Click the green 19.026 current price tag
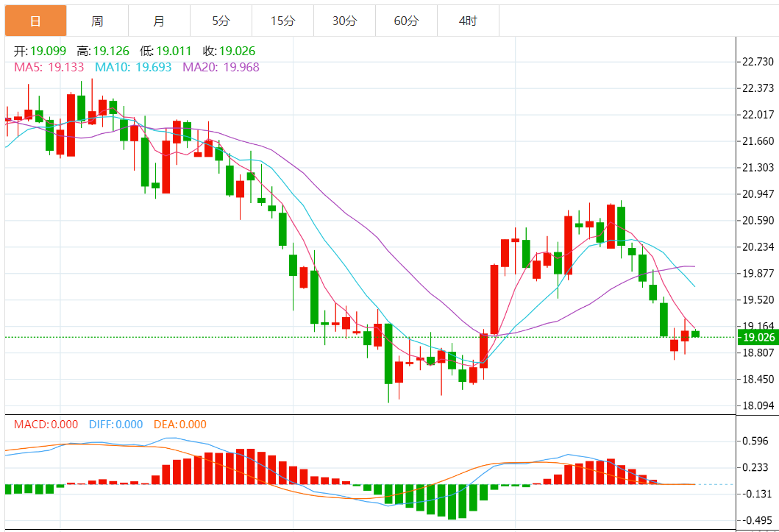The height and width of the screenshot is (532, 779). tap(758, 337)
